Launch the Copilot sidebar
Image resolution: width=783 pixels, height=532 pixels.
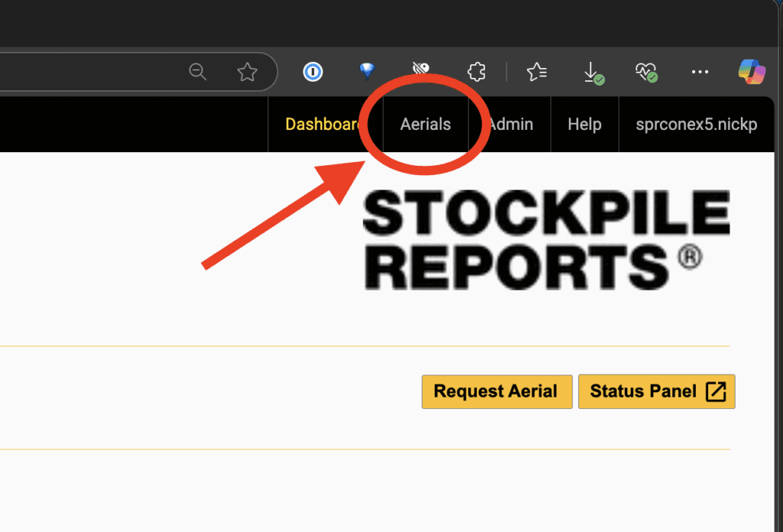click(x=752, y=72)
